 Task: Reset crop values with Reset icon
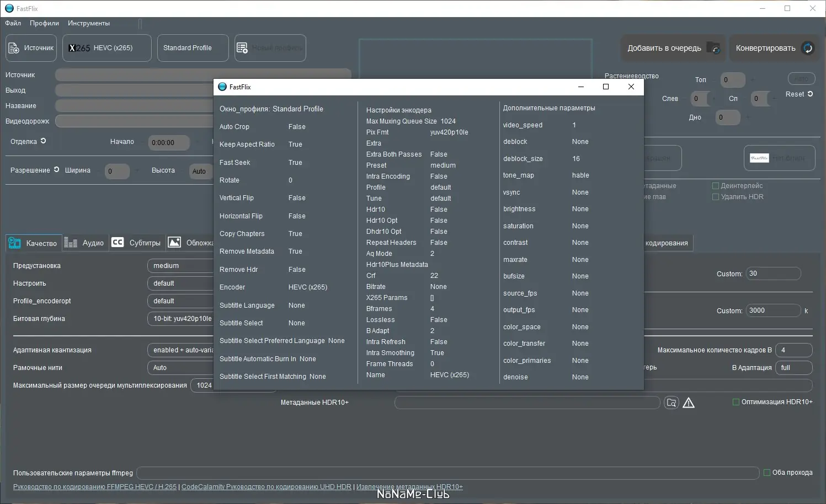(x=810, y=94)
